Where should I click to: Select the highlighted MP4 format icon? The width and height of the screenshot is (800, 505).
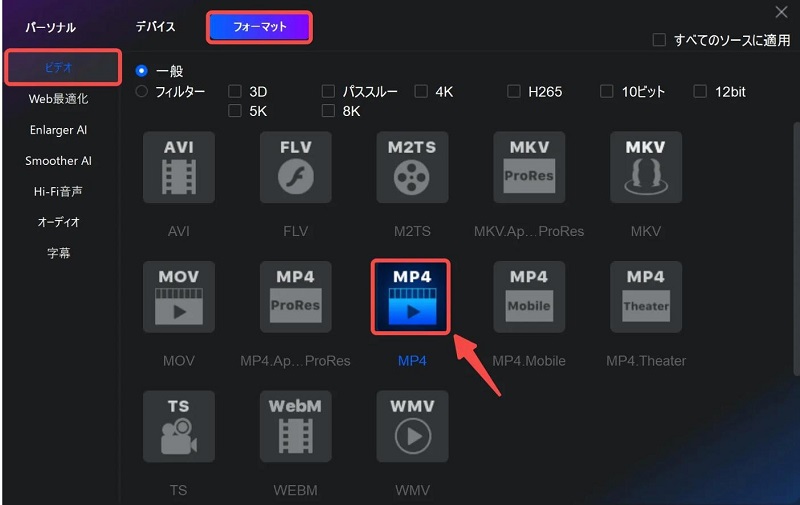[411, 297]
